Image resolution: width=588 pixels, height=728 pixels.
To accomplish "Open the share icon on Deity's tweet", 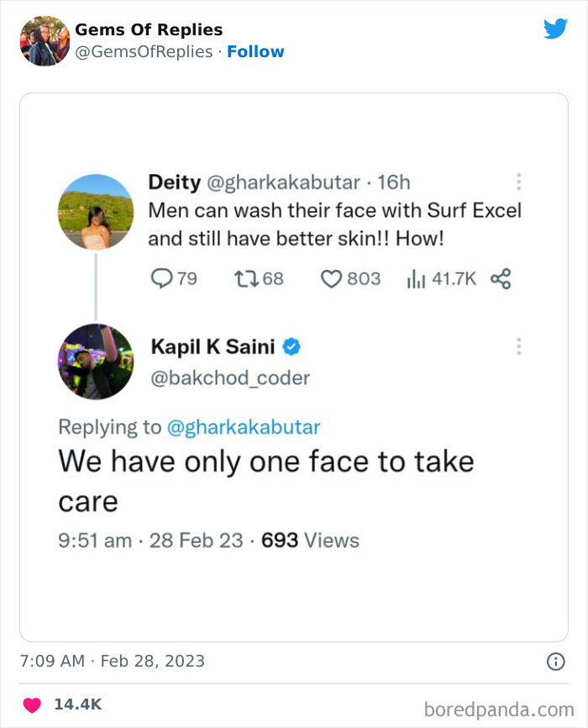I will coord(501,278).
